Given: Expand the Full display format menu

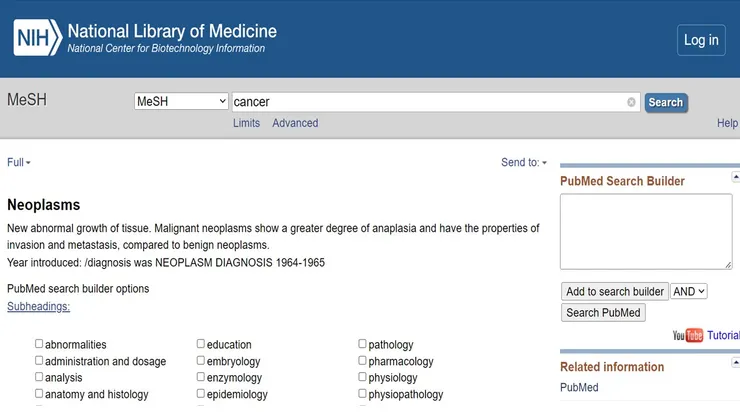Looking at the screenshot, I should coord(19,162).
